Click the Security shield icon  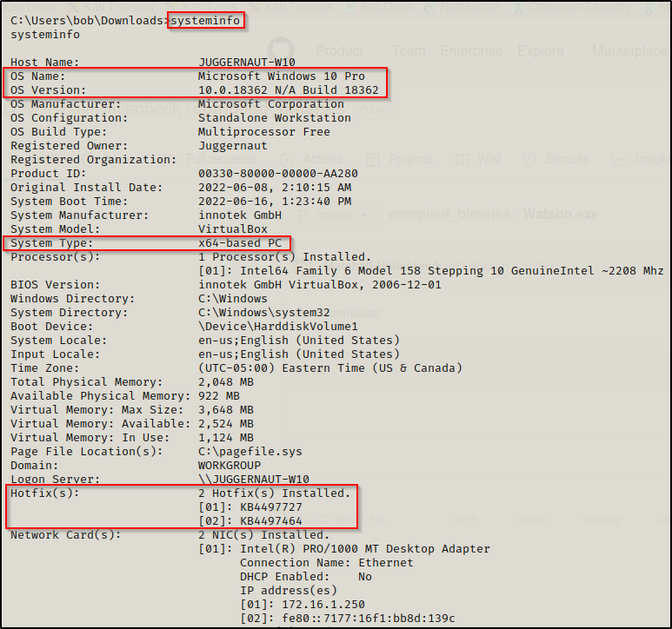[x=530, y=159]
